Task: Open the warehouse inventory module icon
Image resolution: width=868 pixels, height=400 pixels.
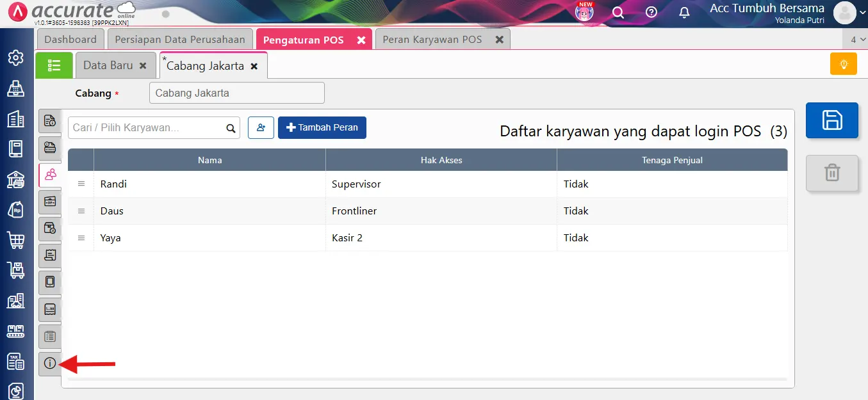Action: [15, 300]
